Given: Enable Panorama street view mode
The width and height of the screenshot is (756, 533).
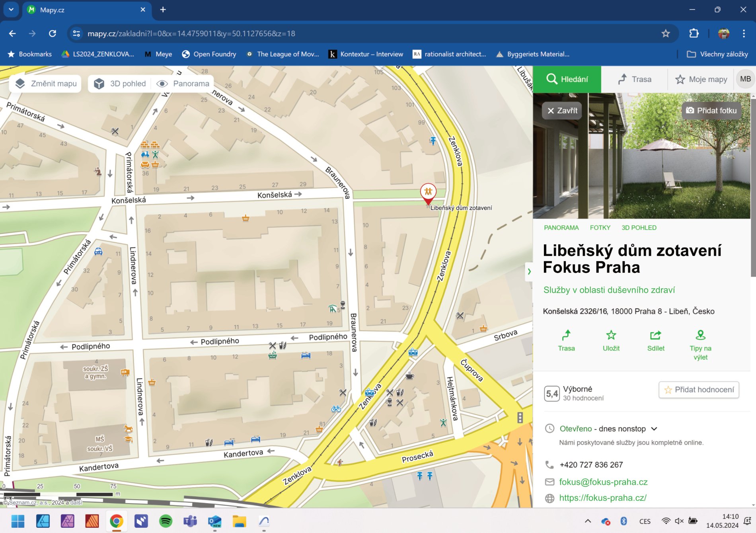Looking at the screenshot, I should 183,84.
